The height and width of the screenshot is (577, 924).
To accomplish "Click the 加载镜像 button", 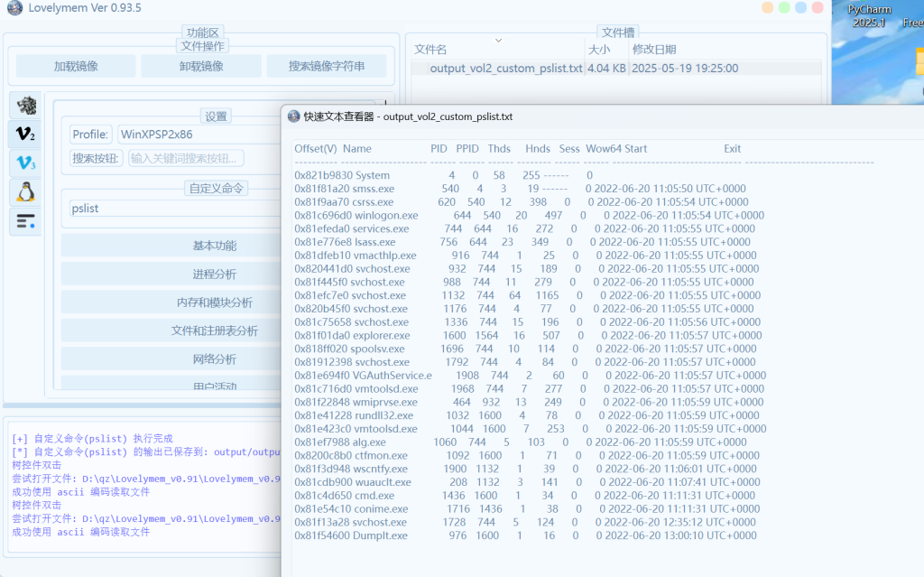I will [76, 66].
